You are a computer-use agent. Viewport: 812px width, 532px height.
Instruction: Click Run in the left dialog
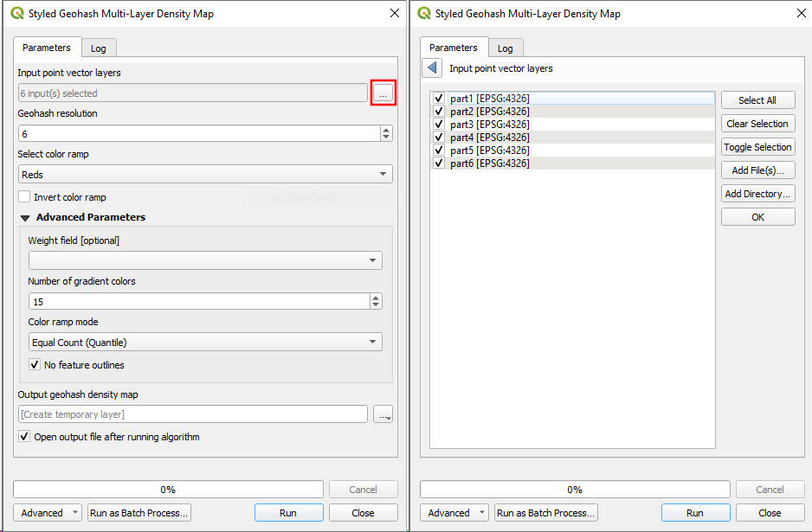coord(288,512)
